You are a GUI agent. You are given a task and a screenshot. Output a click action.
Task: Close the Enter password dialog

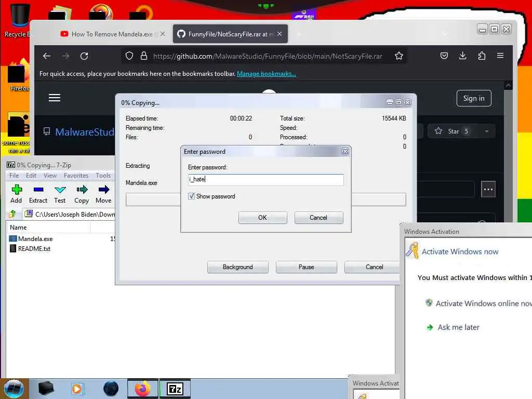click(x=345, y=151)
